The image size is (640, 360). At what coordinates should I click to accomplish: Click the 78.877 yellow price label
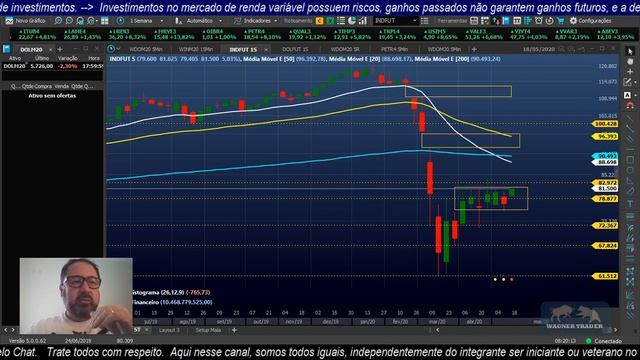click(605, 199)
